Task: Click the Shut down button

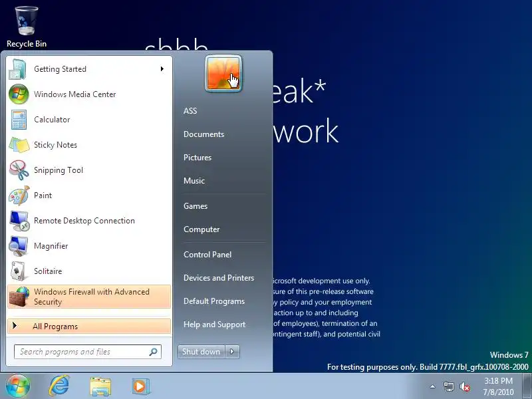Action: 201,352
